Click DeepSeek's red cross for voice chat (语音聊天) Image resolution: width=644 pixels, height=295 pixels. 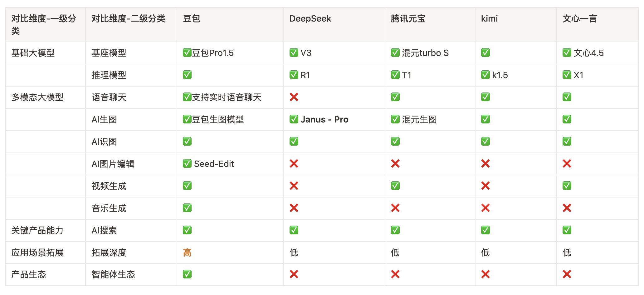point(294,97)
